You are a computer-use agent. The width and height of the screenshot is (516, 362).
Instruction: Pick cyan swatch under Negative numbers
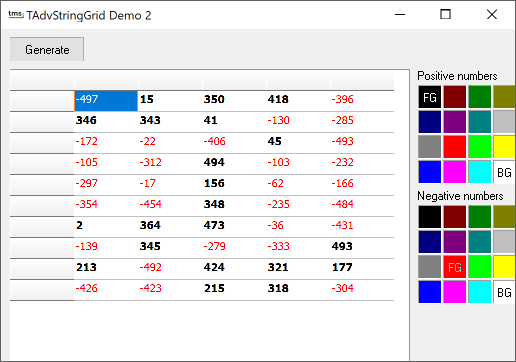click(480, 292)
